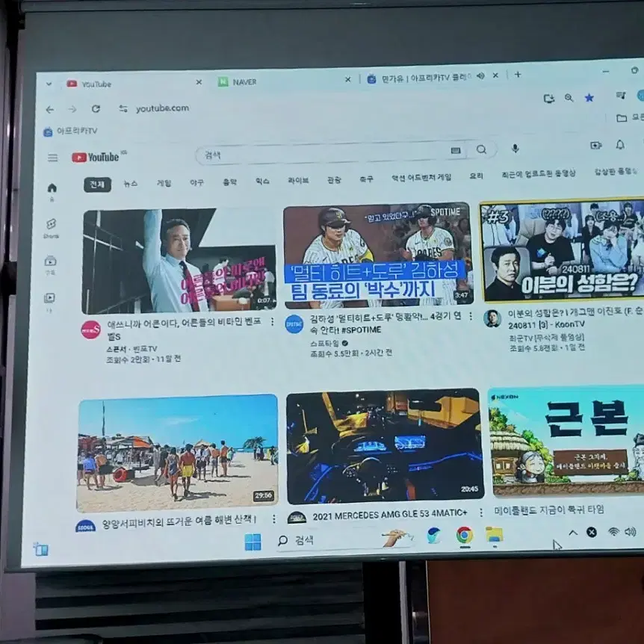644x644 pixels.
Task: Select the 야구 filter chip
Action: pos(196,182)
